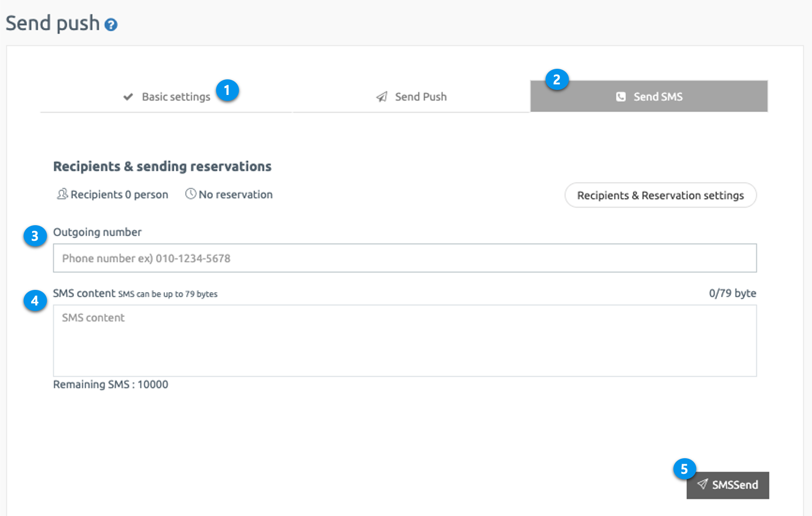Image resolution: width=812 pixels, height=516 pixels.
Task: Click the blue number 3 badge
Action: coord(35,236)
